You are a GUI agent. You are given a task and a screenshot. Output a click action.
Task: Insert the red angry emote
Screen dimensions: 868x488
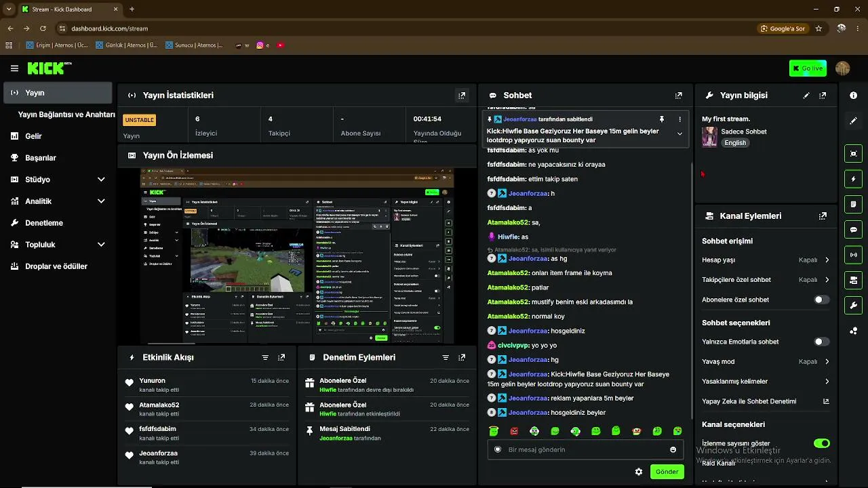[514, 431]
